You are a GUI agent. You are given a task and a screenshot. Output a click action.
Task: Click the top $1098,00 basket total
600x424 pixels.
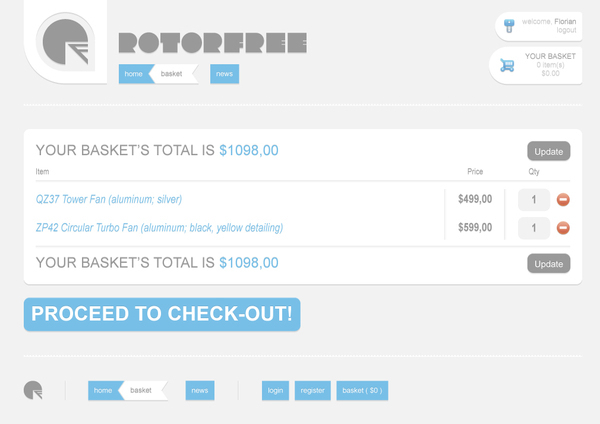click(x=249, y=150)
